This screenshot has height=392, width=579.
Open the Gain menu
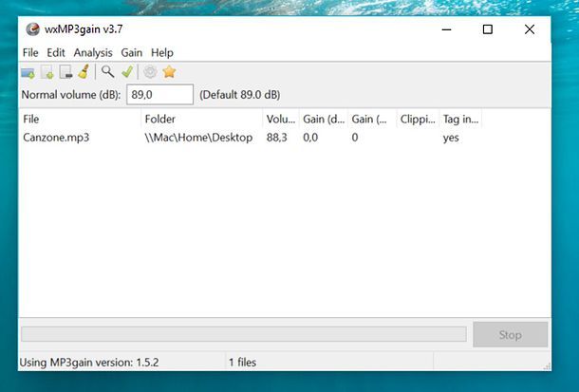point(131,53)
